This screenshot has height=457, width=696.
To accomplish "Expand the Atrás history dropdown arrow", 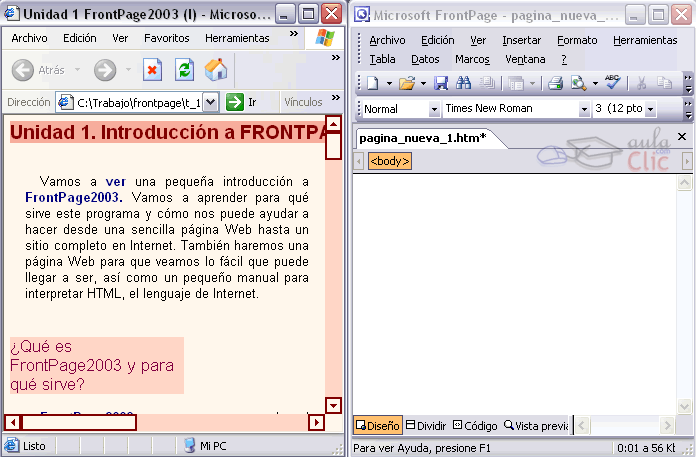I will pos(77,70).
